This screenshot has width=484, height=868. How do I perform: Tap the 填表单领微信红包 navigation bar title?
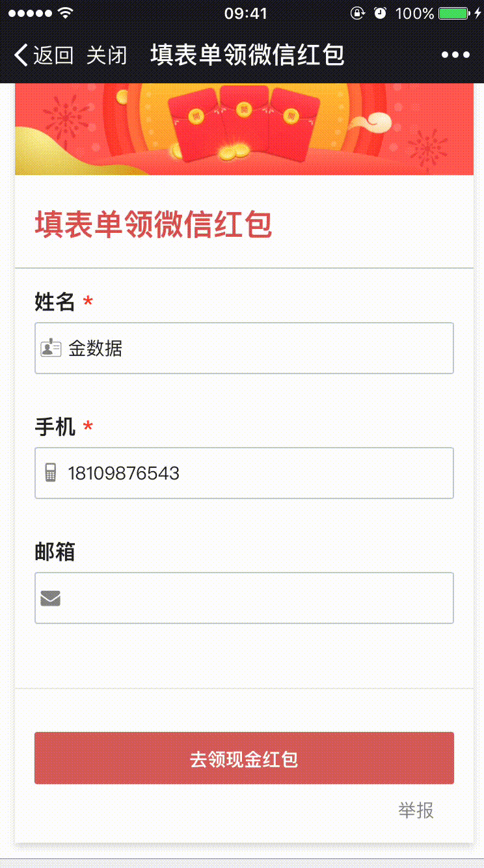pos(247,55)
